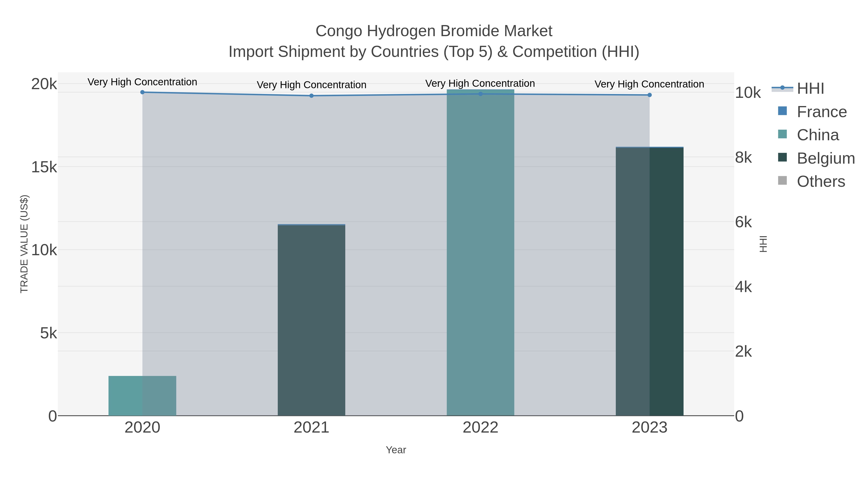
Task: Click the Congo Hydrogen Bromide Market title
Action: pos(434,31)
